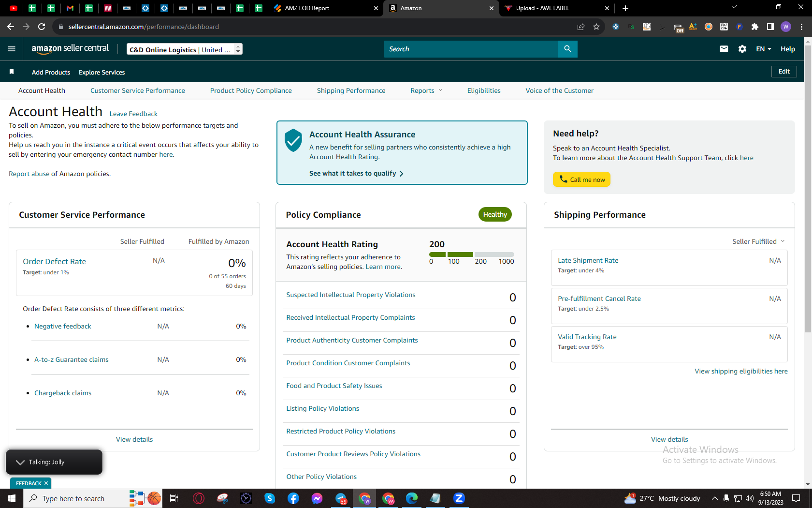Open the Help link
The image size is (812, 508).
point(788,49)
